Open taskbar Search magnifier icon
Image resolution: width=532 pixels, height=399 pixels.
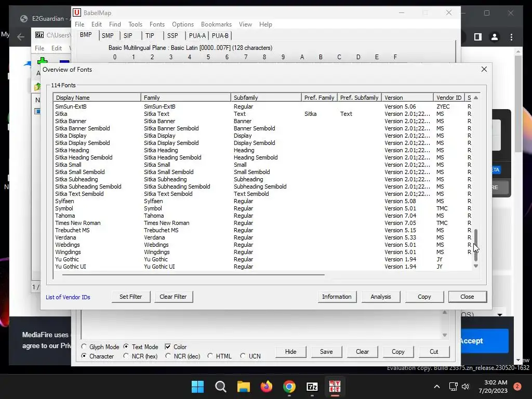(x=220, y=387)
